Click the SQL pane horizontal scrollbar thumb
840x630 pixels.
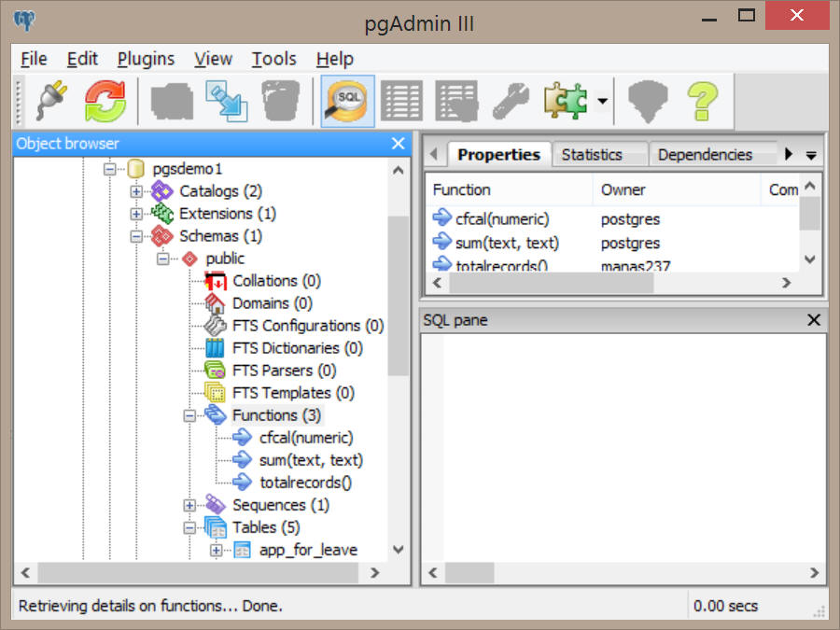coord(469,573)
